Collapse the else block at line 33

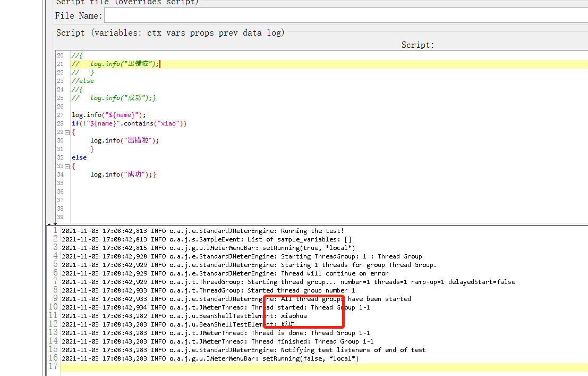(x=66, y=166)
